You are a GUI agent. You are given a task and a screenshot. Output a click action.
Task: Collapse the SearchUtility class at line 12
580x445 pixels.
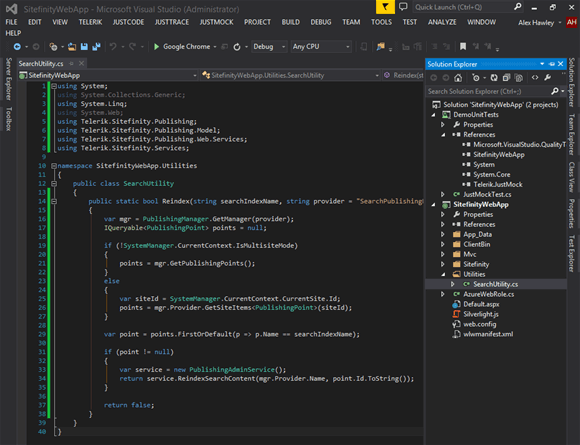tap(54, 183)
